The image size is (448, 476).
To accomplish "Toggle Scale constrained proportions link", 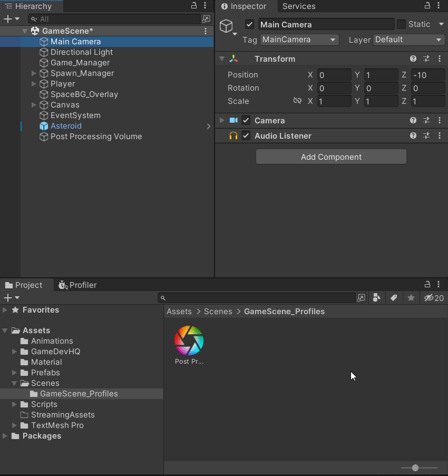I will [297, 101].
